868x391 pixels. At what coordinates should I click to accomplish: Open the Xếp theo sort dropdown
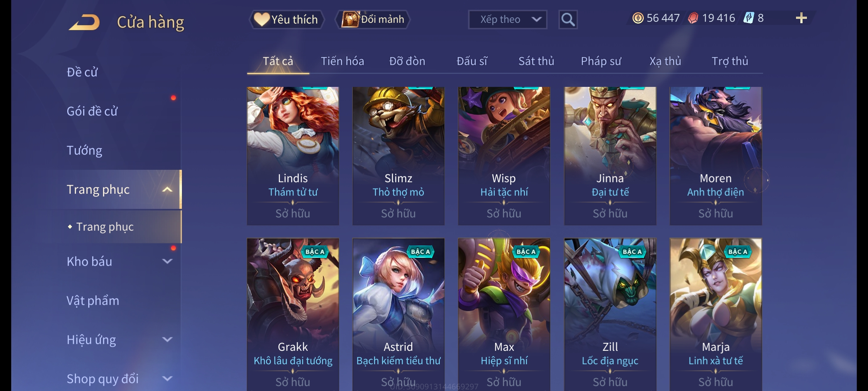507,20
